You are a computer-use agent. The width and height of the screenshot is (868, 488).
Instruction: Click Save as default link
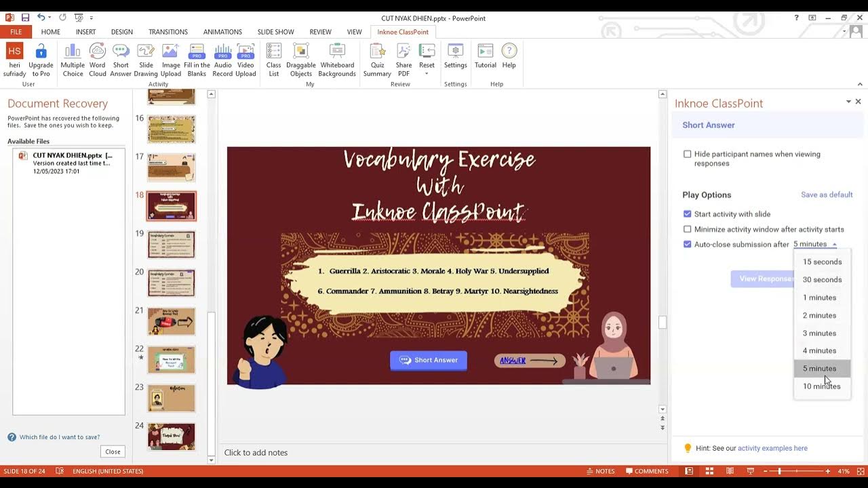pos(827,195)
